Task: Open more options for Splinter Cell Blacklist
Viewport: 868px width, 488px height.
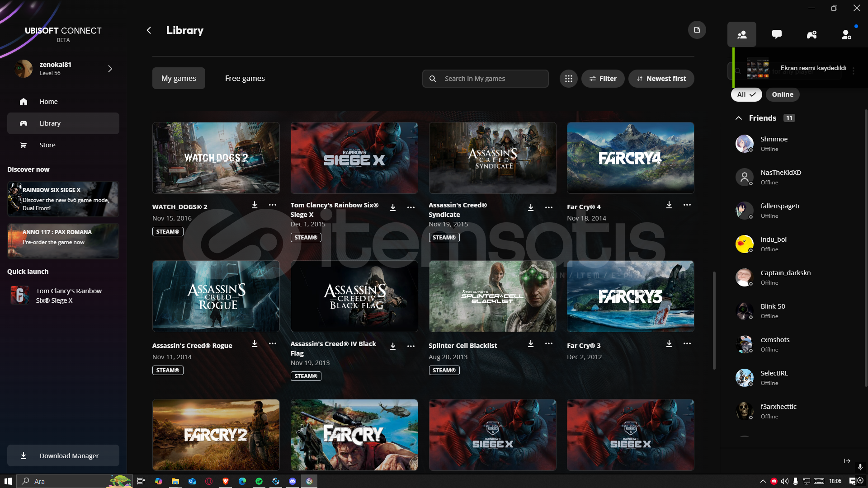Action: [549, 343]
